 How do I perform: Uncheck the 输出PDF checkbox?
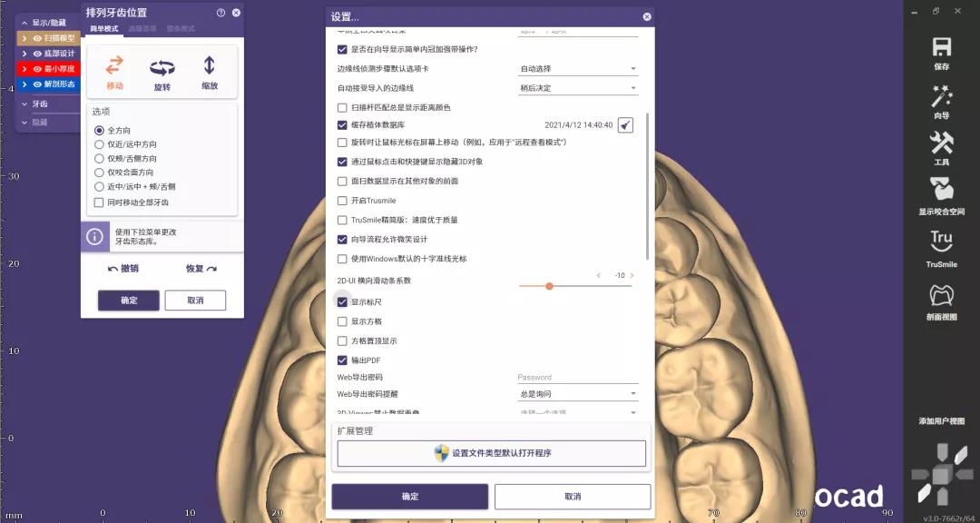tap(342, 360)
